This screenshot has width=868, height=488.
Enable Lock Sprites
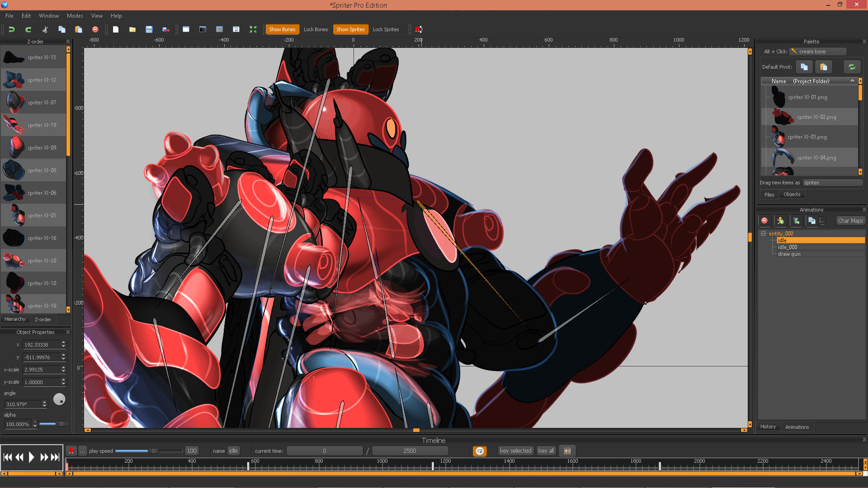(386, 29)
